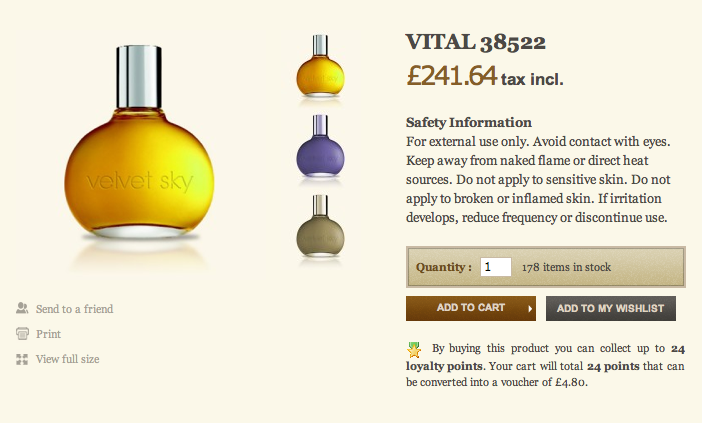
Task: Click the 178 items in stock label
Action: [566, 267]
